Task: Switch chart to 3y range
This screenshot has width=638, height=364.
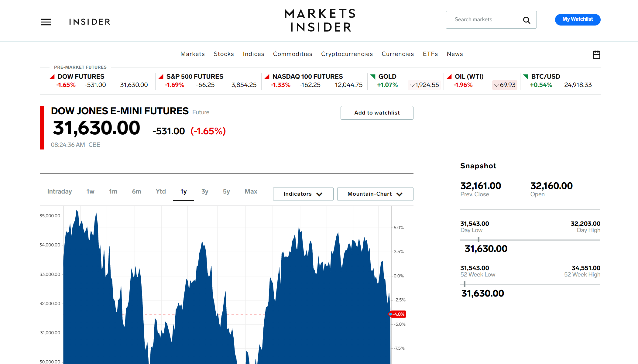Action: (205, 191)
